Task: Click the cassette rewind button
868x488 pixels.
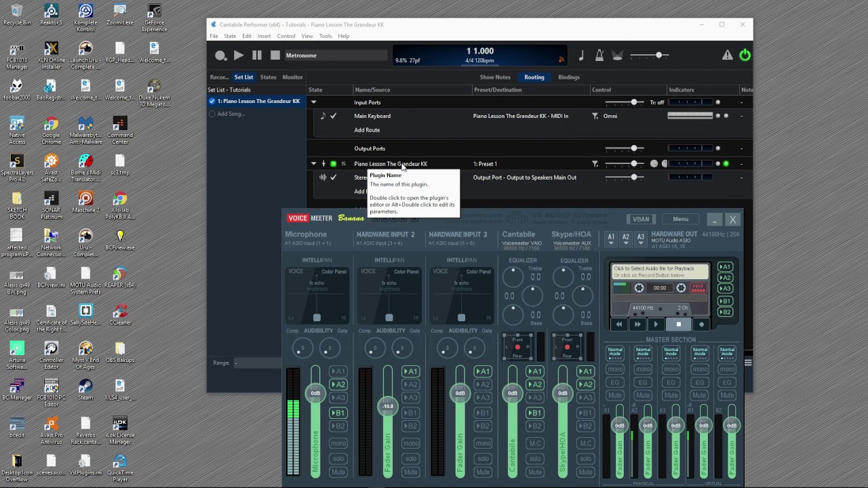Action: 618,325
